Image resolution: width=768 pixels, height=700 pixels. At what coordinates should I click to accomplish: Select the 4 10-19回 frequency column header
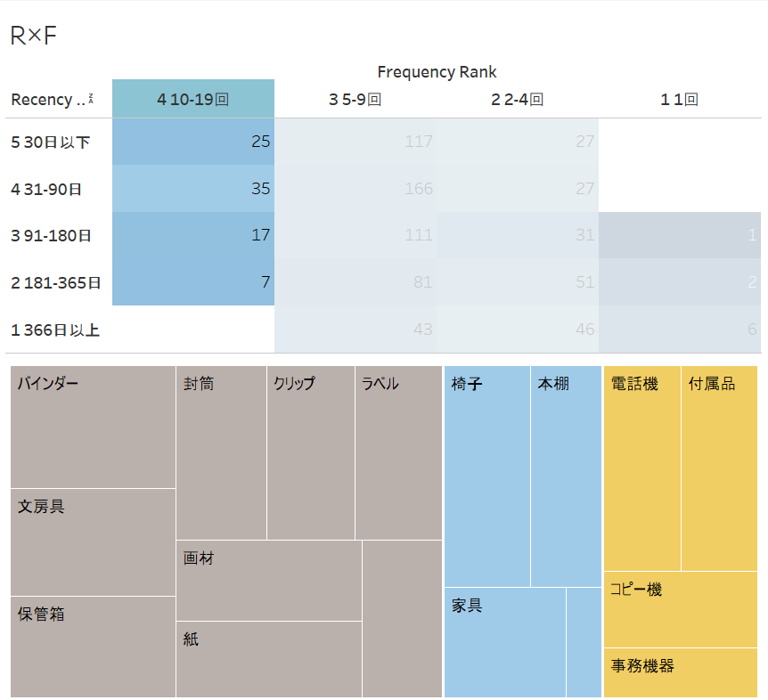[x=193, y=98]
